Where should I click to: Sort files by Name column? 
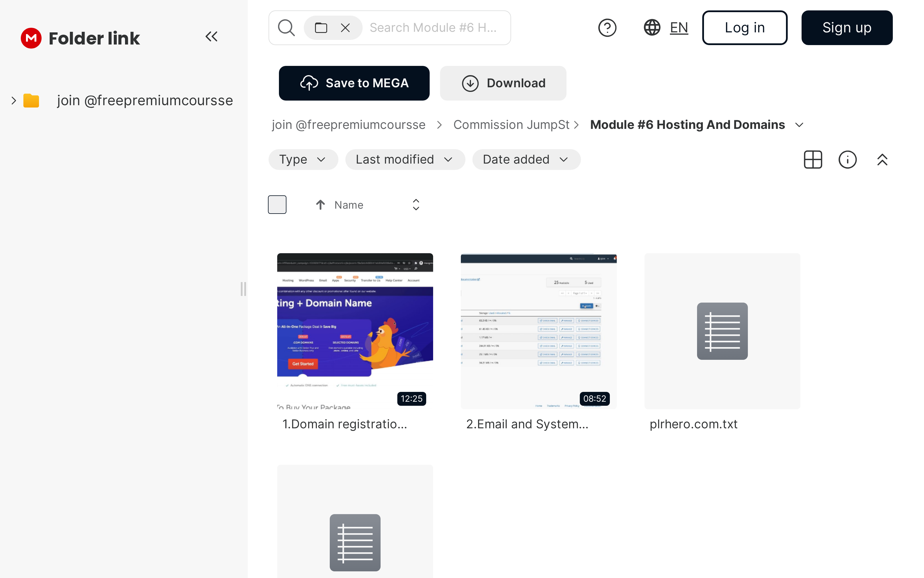pyautogui.click(x=349, y=205)
